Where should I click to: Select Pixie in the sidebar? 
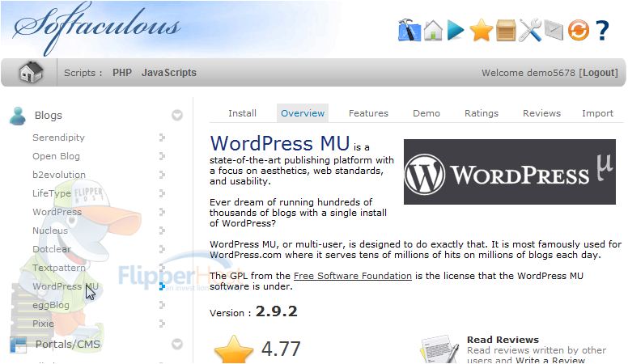pyautogui.click(x=43, y=324)
